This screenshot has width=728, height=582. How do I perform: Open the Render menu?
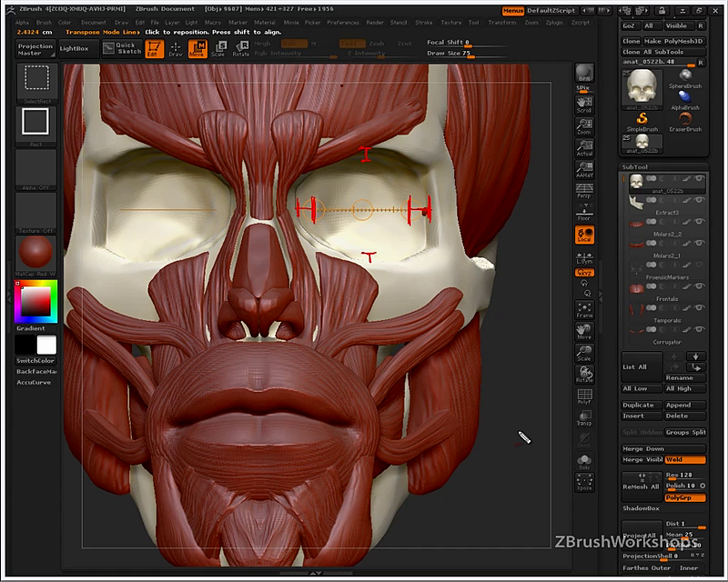click(375, 22)
